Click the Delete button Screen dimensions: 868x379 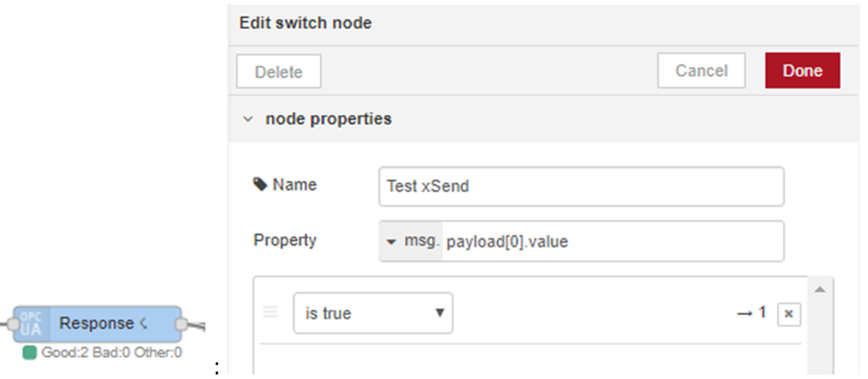(279, 71)
